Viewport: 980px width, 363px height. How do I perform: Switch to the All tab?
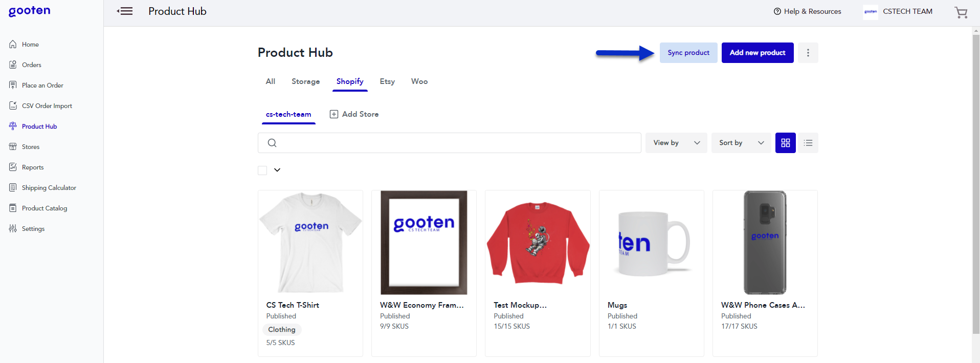pos(271,81)
